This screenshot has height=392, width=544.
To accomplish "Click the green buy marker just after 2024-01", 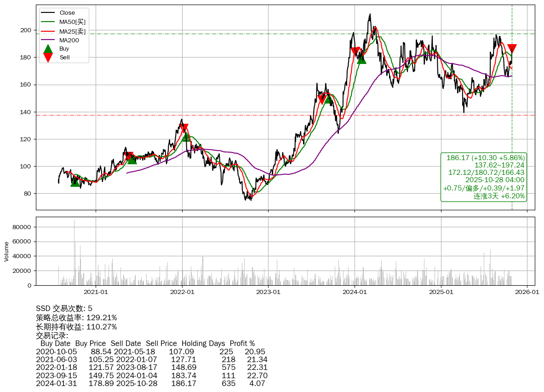I will [361, 58].
